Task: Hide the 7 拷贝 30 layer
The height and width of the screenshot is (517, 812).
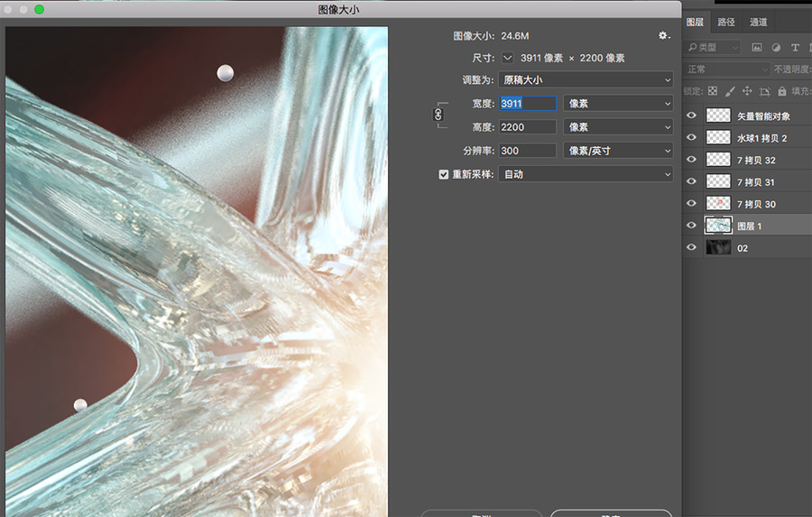Action: (691, 203)
